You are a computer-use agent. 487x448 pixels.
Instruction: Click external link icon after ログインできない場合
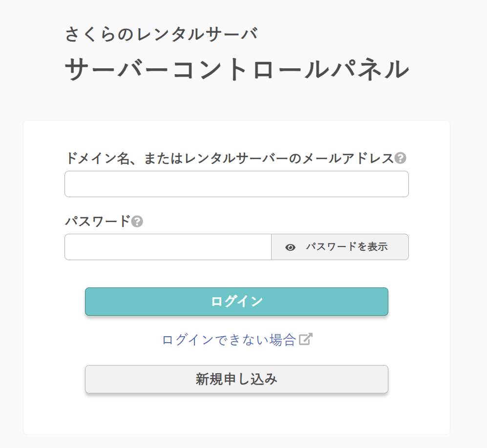306,339
